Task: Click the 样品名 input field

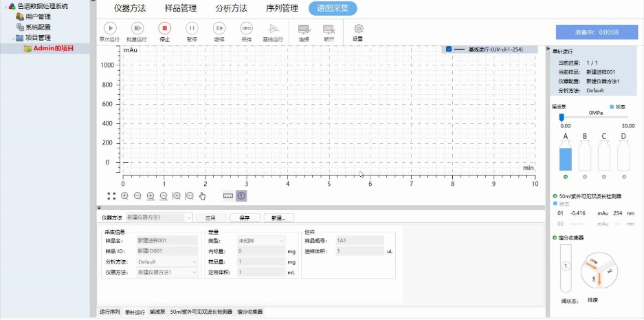Action: tap(167, 240)
